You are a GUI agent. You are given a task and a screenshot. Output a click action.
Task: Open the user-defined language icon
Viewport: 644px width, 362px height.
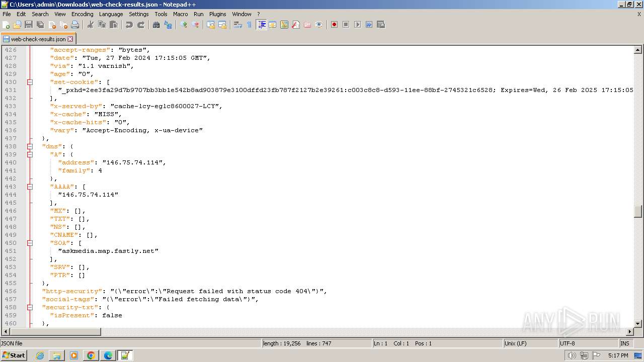coord(273,25)
